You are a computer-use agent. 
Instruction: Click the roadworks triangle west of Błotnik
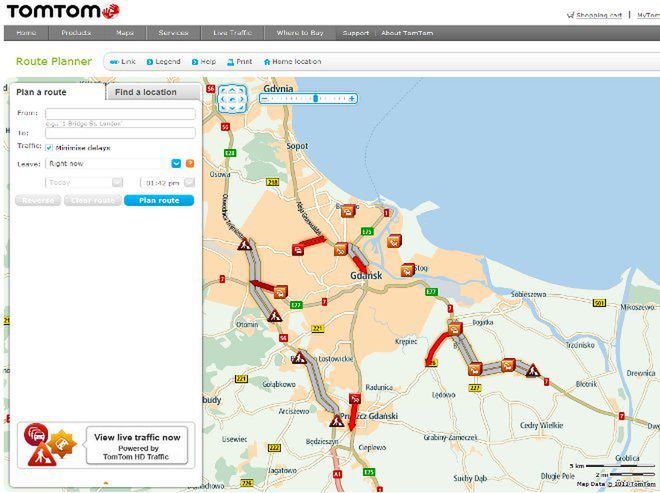[532, 370]
